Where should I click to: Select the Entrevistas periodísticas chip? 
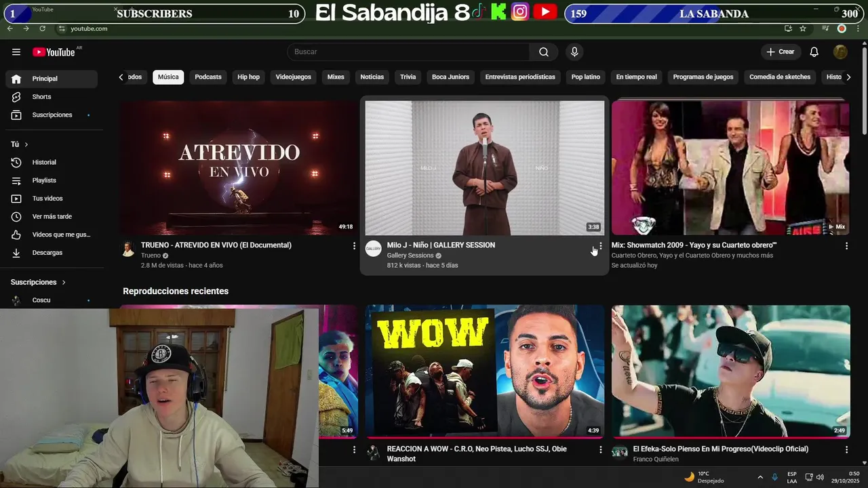click(520, 77)
